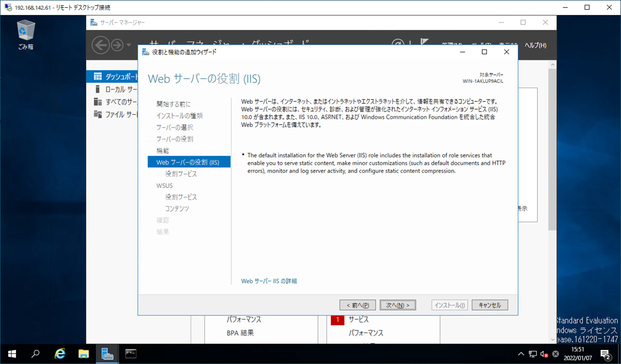Close the Remote Desktop connection window

click(x=609, y=7)
